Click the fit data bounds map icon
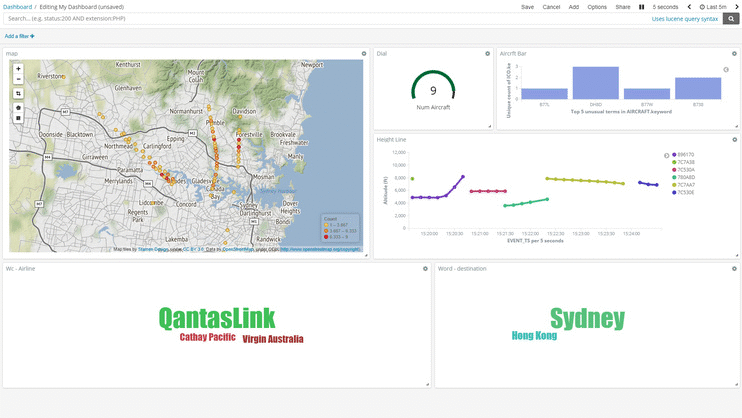 point(18,93)
